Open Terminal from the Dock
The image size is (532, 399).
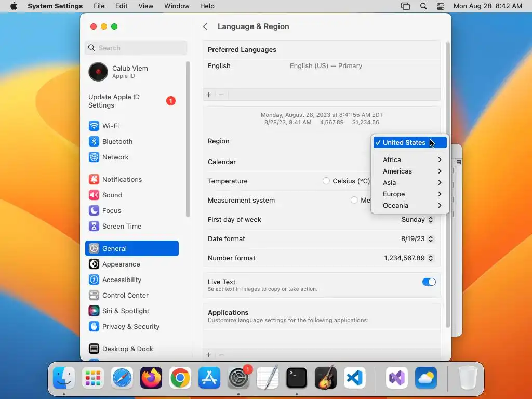(x=297, y=378)
